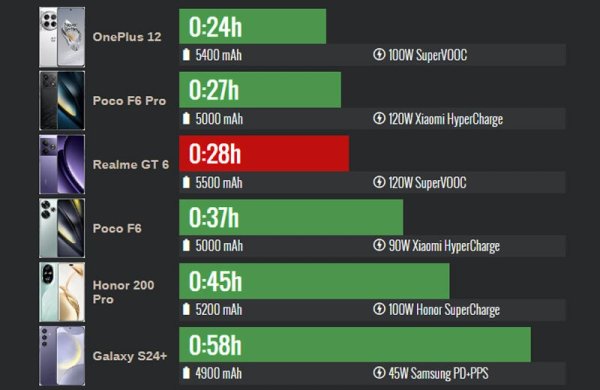Select the Realme GT 6 phone image
600x390 pixels.
tap(62, 165)
